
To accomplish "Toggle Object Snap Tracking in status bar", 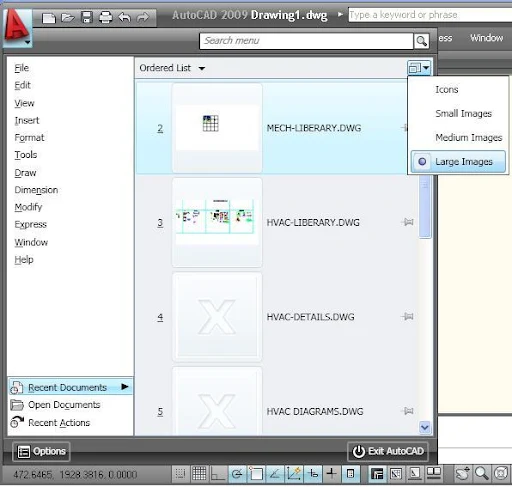I will coord(275,474).
